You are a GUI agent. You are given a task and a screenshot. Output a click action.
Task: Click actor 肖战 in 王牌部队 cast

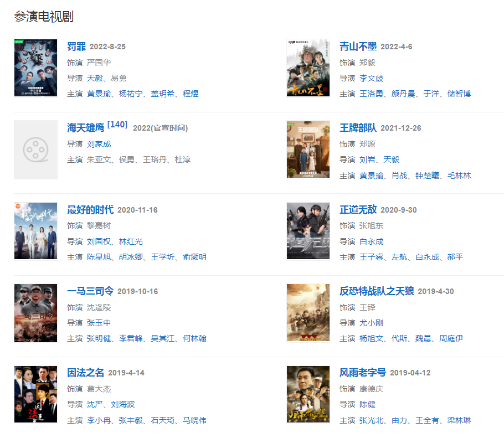click(x=399, y=176)
